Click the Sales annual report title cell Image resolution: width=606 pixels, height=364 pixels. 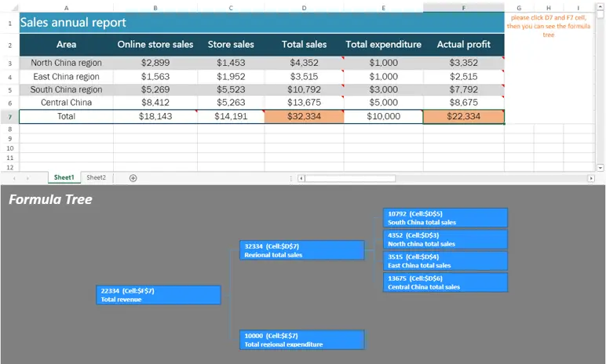point(261,23)
